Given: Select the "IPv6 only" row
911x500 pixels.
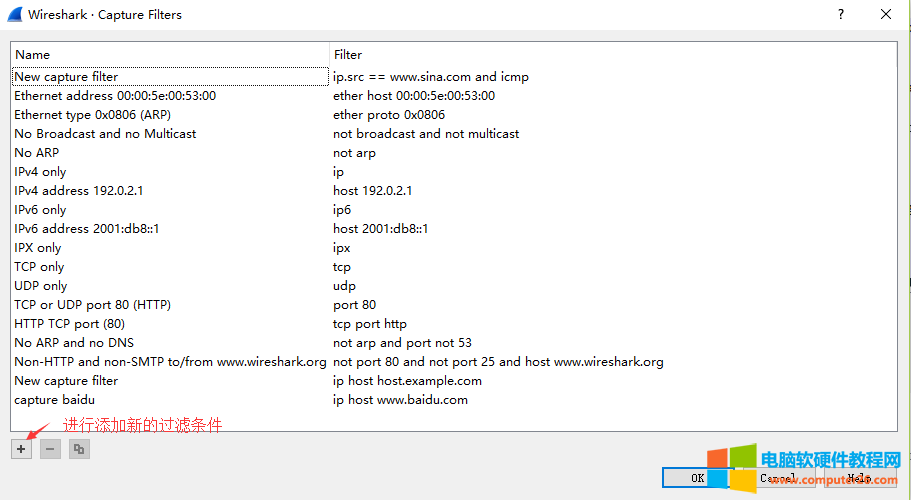Looking at the screenshot, I should [x=40, y=210].
